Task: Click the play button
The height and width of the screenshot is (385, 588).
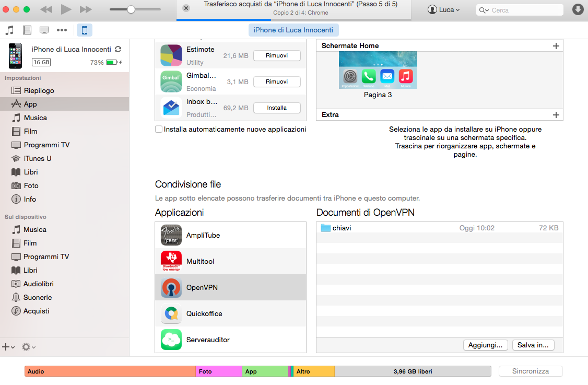Action: (66, 9)
